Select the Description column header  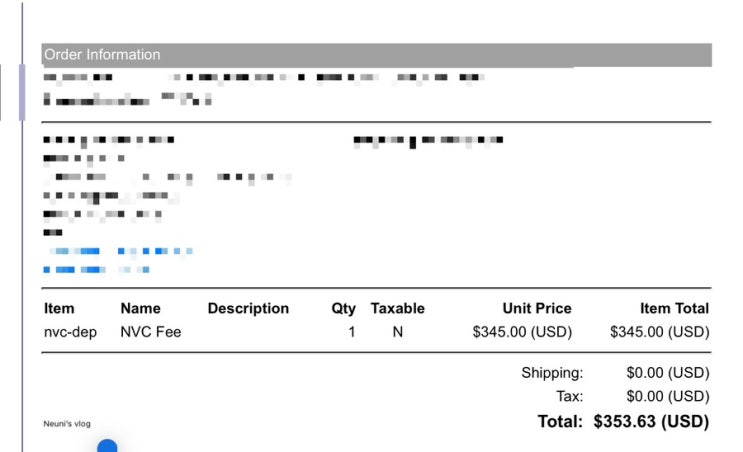(248, 308)
